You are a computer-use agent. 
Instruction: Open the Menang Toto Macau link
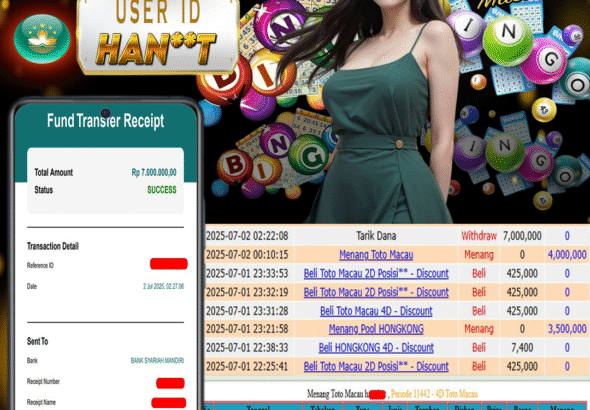pos(376,255)
